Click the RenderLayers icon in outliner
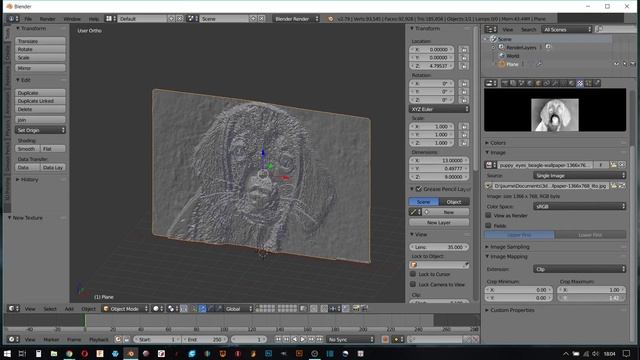 [501, 47]
